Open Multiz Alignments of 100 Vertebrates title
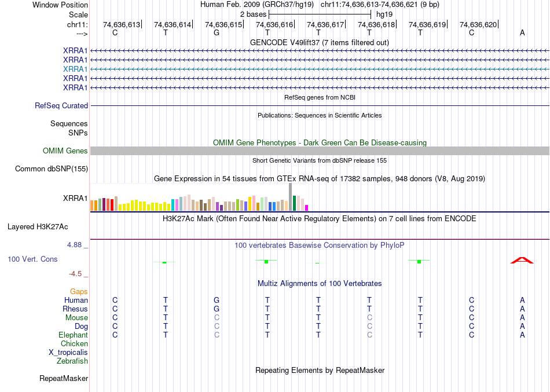The width and height of the screenshot is (550, 392). [x=320, y=284]
